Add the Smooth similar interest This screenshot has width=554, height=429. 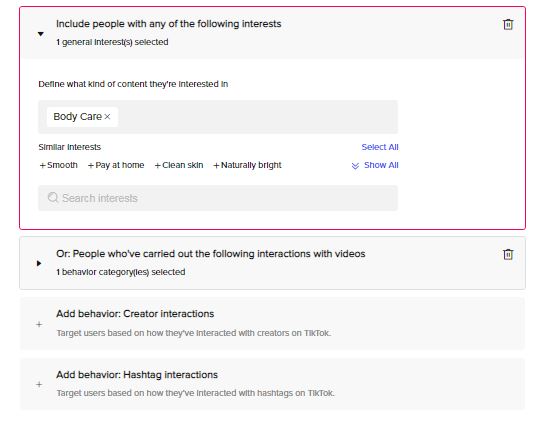(x=58, y=165)
